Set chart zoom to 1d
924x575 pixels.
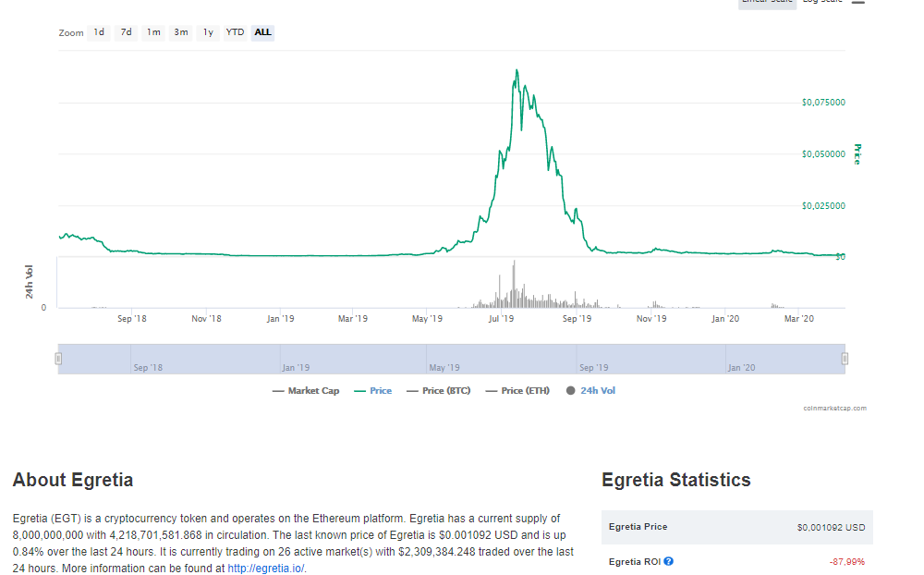point(99,32)
